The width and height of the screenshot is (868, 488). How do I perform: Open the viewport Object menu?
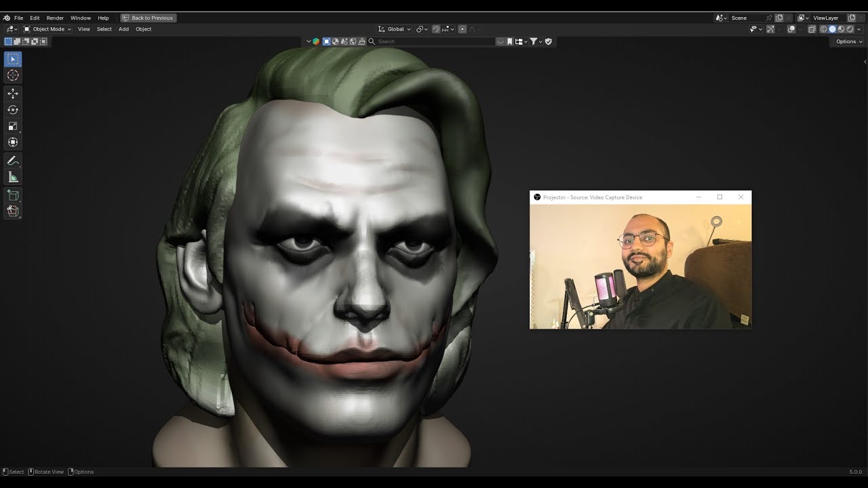coord(143,29)
